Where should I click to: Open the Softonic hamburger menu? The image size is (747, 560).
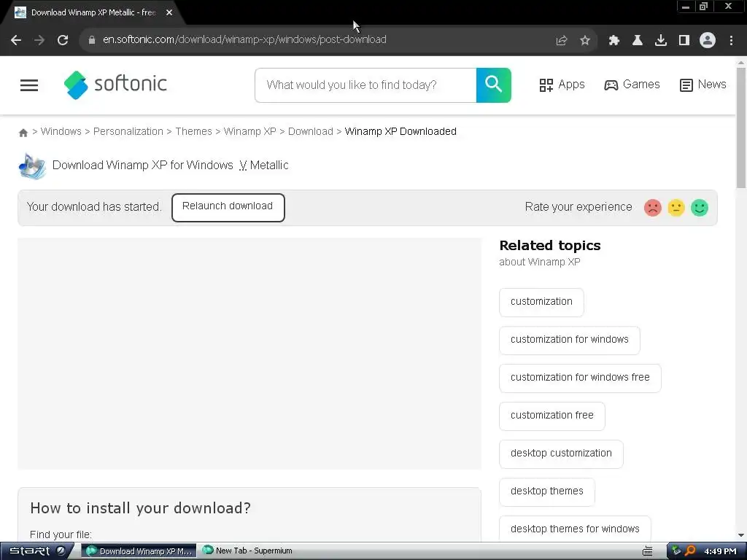point(29,85)
